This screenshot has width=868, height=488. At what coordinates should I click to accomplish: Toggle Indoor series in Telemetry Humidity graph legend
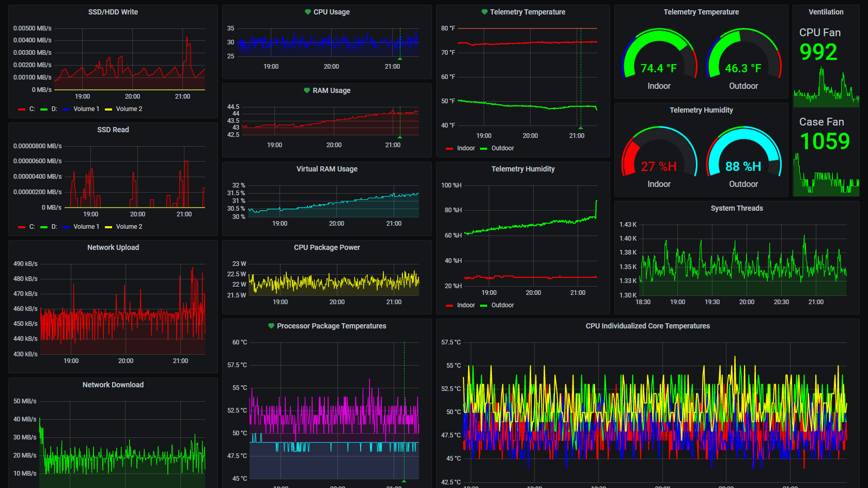(x=466, y=305)
